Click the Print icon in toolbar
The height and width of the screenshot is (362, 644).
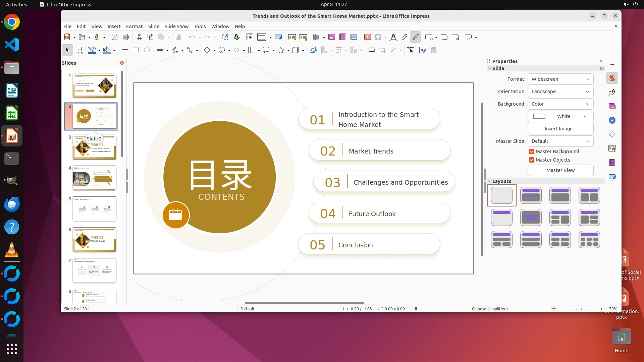[x=126, y=37]
